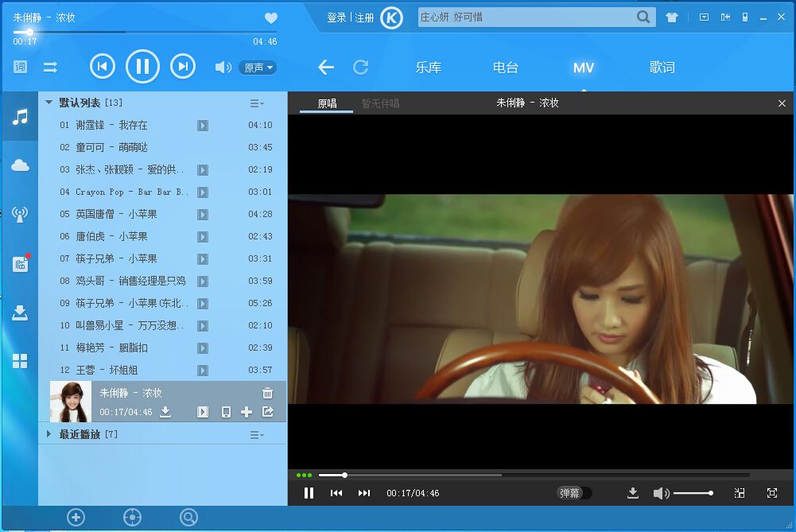Open local music note sidebar icon
The image size is (796, 532).
point(21,117)
